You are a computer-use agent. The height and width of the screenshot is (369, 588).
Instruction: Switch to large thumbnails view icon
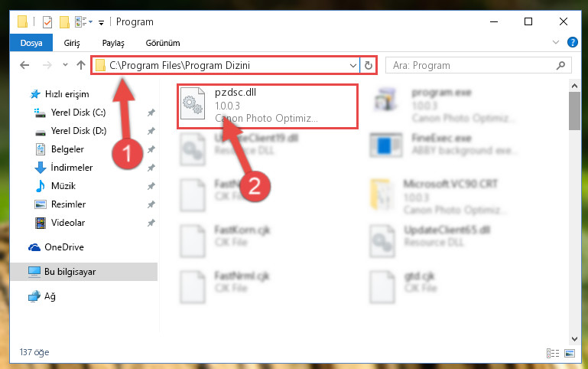[x=569, y=353]
